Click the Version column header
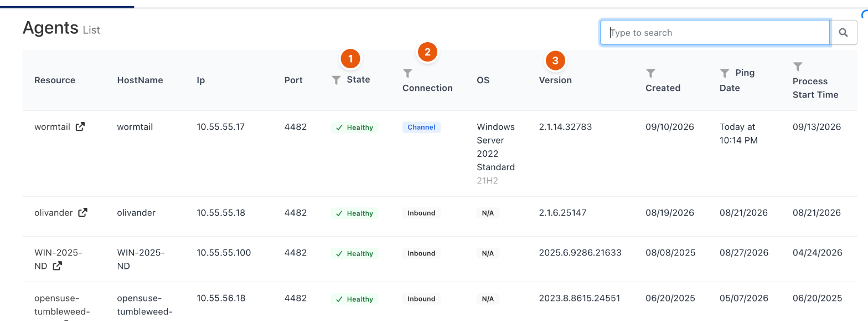 click(555, 80)
